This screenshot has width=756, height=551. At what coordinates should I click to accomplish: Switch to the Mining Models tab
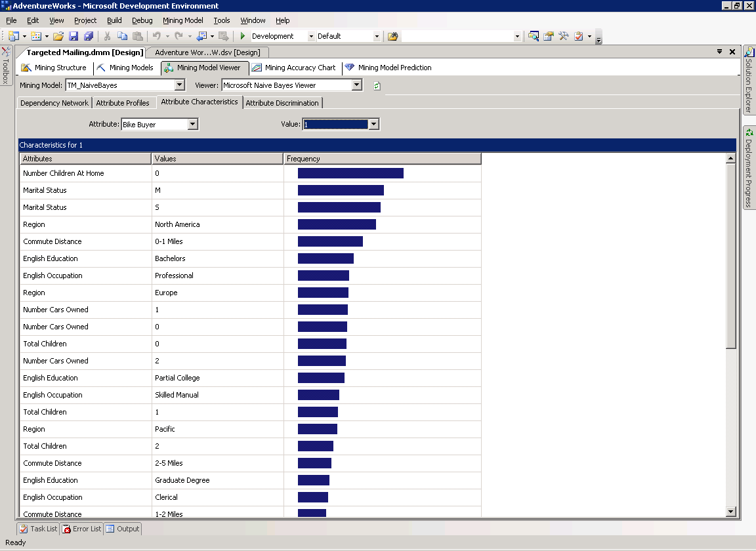pos(125,68)
